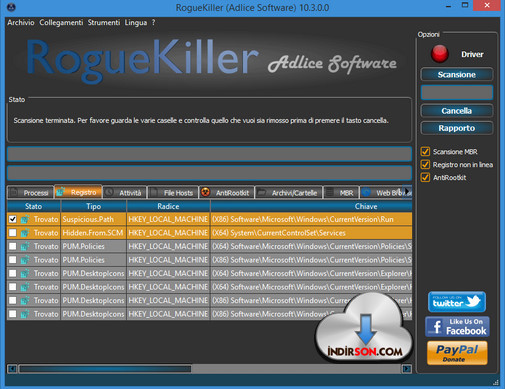Image resolution: width=505 pixels, height=389 pixels.
Task: Click the registry icon in Hidden.From.SCM row
Action: [x=25, y=233]
